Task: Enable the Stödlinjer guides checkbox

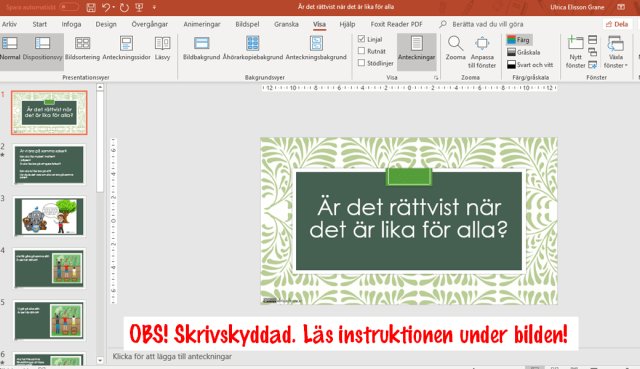Action: (x=361, y=63)
